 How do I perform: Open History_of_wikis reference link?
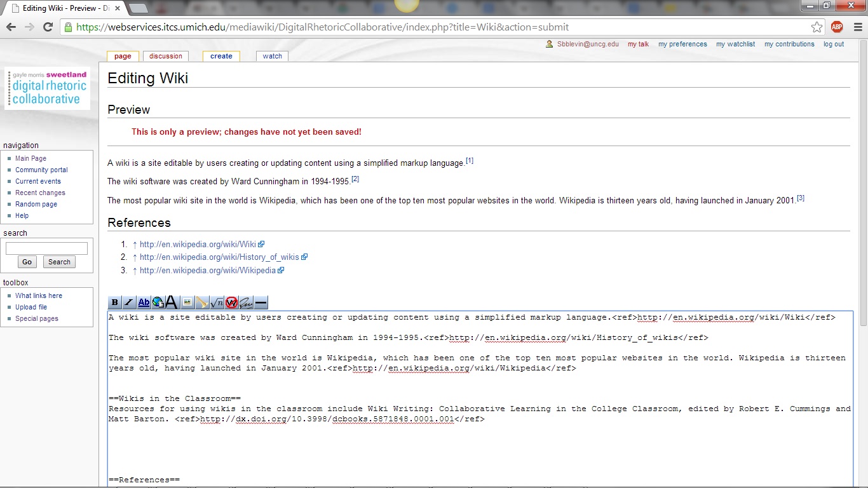point(219,257)
